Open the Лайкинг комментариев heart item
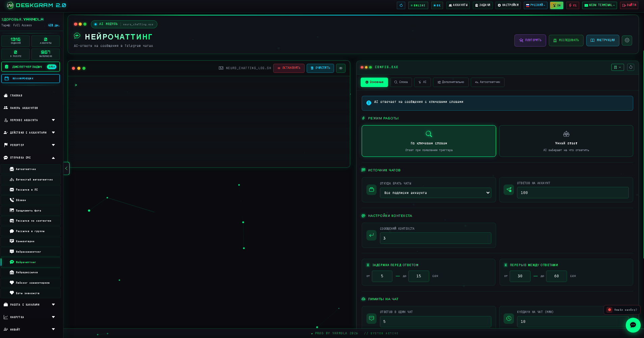The height and width of the screenshot is (338, 644). point(30,283)
